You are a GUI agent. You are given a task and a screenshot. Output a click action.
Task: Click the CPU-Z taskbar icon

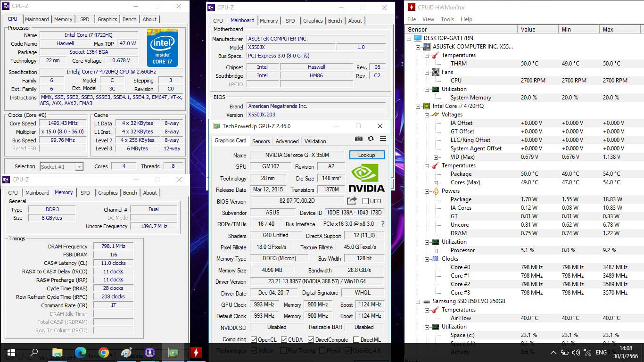150,353
